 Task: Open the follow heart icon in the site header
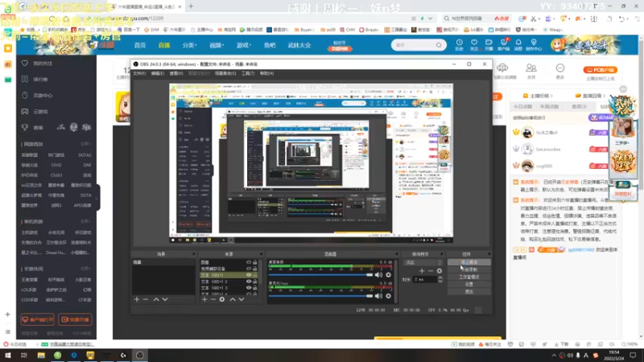tap(474, 44)
